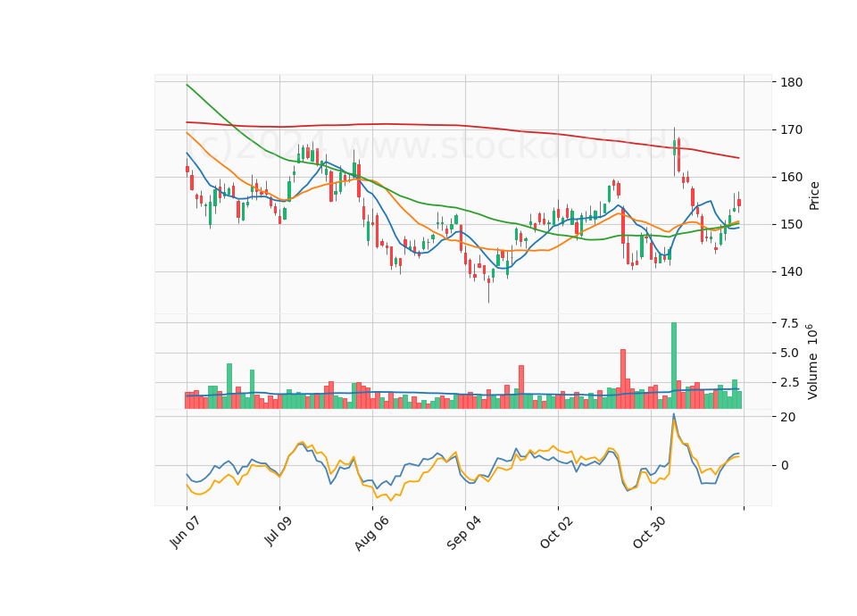This screenshot has height=616, width=857.
Task: Click the tallest green volume bar
Action: 674,366
